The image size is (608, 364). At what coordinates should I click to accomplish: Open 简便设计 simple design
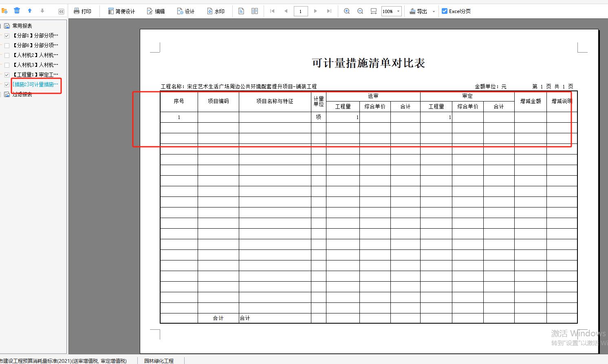point(121,11)
